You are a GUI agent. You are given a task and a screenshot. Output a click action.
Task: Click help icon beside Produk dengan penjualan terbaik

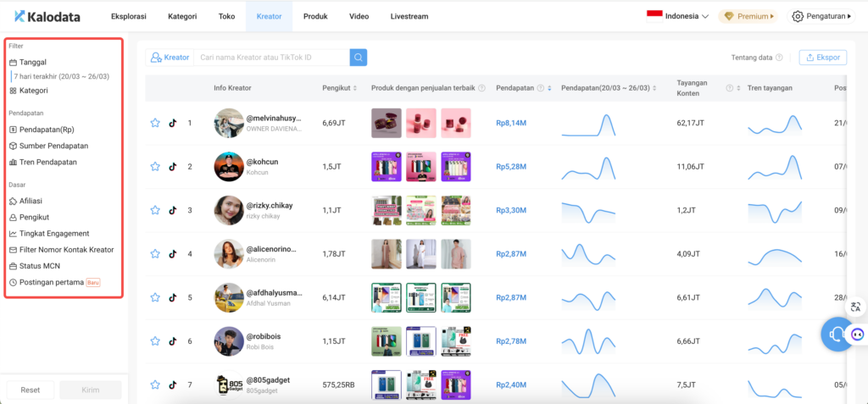(x=481, y=88)
